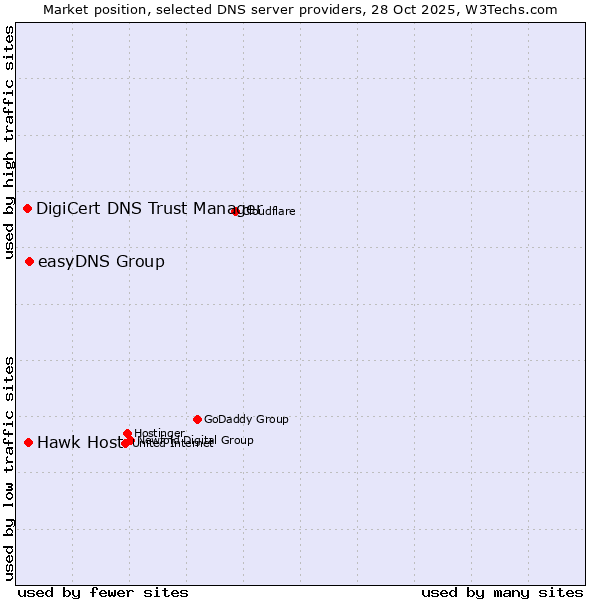Click the Hostinger red data point

tap(128, 434)
